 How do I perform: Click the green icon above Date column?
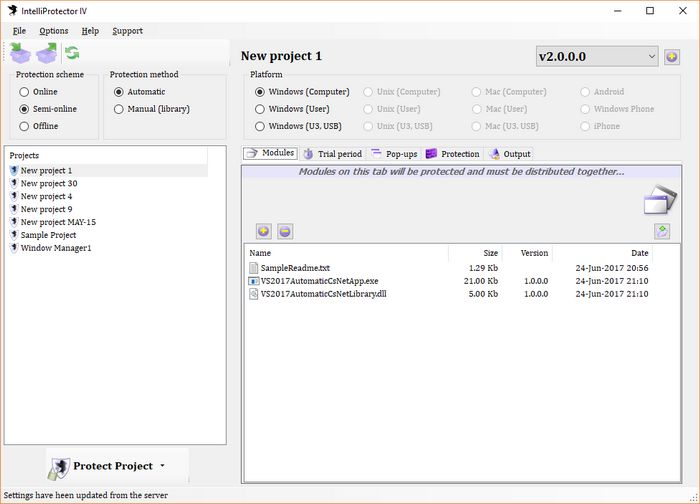pos(661,231)
